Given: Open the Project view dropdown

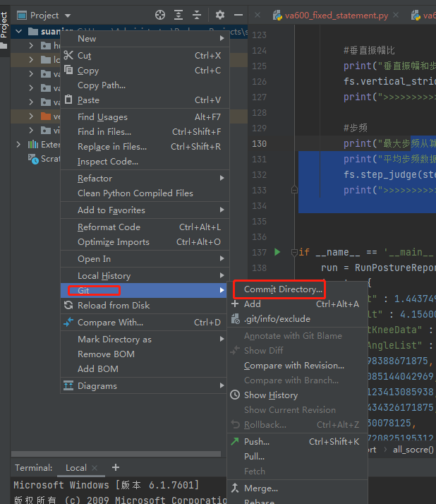Looking at the screenshot, I should click(68, 16).
